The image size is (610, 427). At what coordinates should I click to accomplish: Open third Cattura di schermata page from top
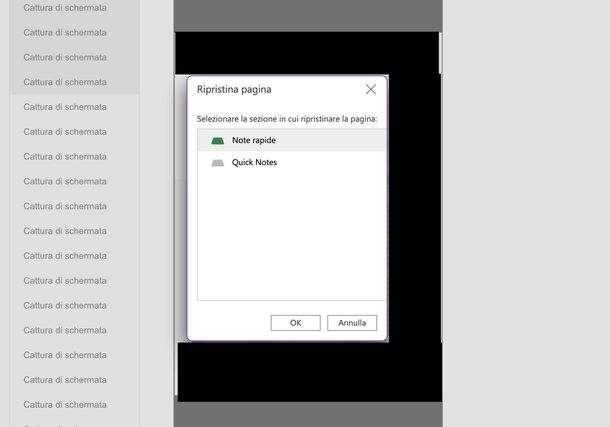(x=65, y=57)
